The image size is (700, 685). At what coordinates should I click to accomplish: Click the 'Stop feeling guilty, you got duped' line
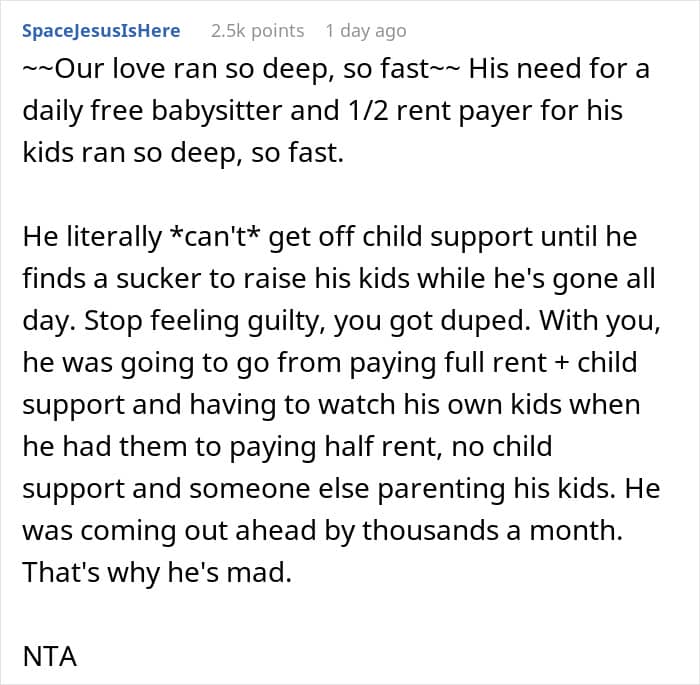(x=342, y=321)
